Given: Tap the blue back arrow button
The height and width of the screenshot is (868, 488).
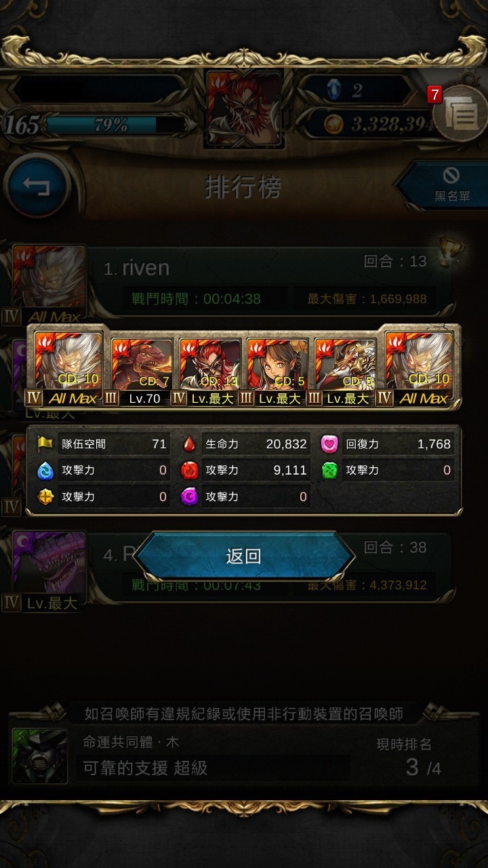Looking at the screenshot, I should click(36, 186).
